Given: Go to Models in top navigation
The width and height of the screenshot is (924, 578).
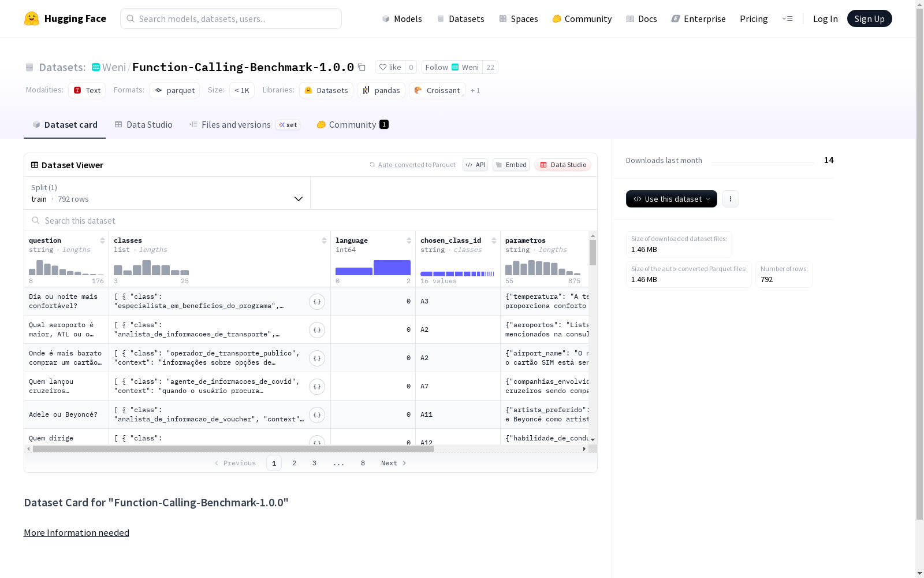Looking at the screenshot, I should click(402, 18).
